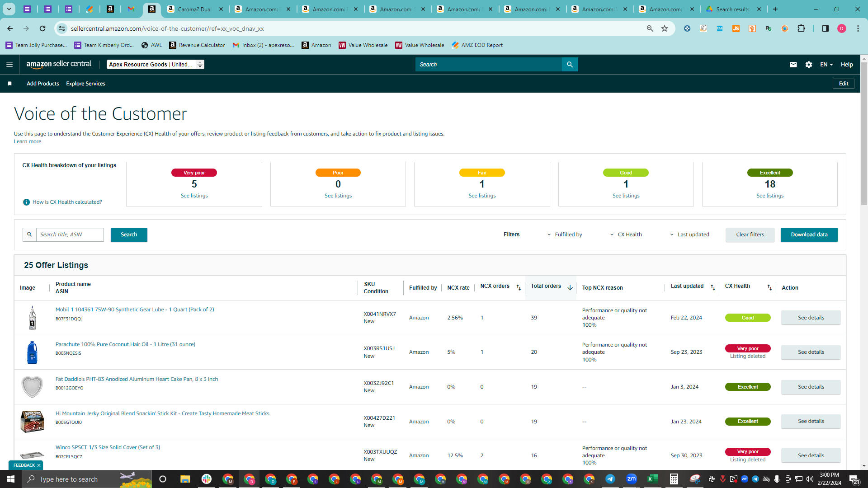This screenshot has width=868, height=488.
Task: Open Excel from the taskbar
Action: pos(652,479)
